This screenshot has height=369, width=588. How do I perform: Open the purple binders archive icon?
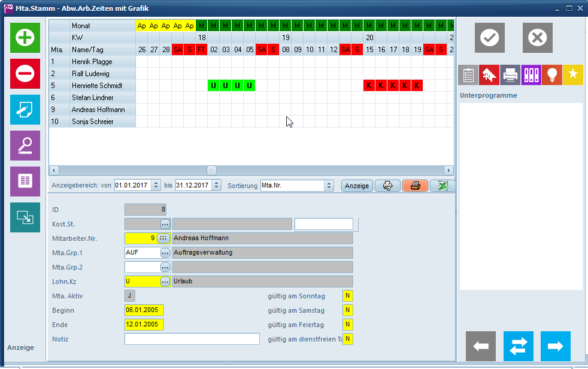[531, 75]
